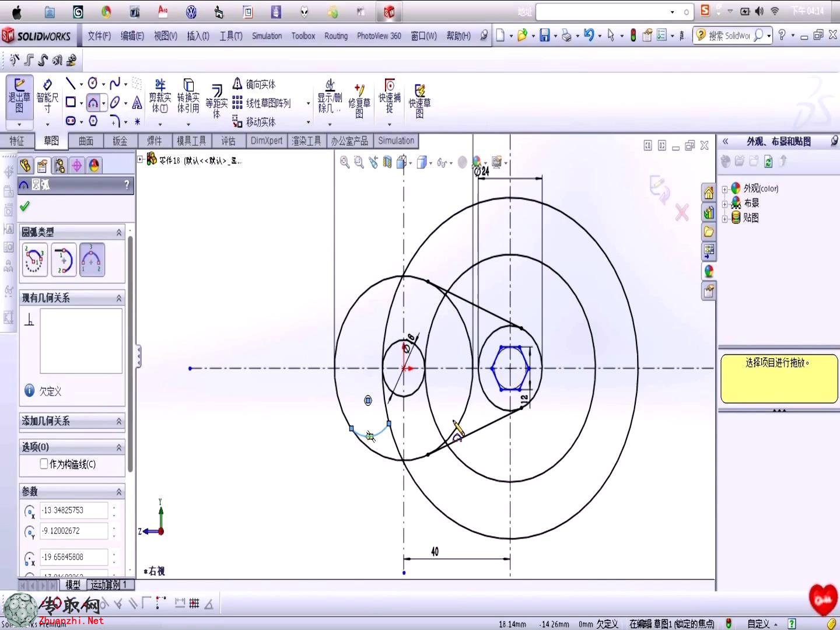Collapse 选项(0) Options section
This screenshot has width=840, height=630.
point(119,447)
